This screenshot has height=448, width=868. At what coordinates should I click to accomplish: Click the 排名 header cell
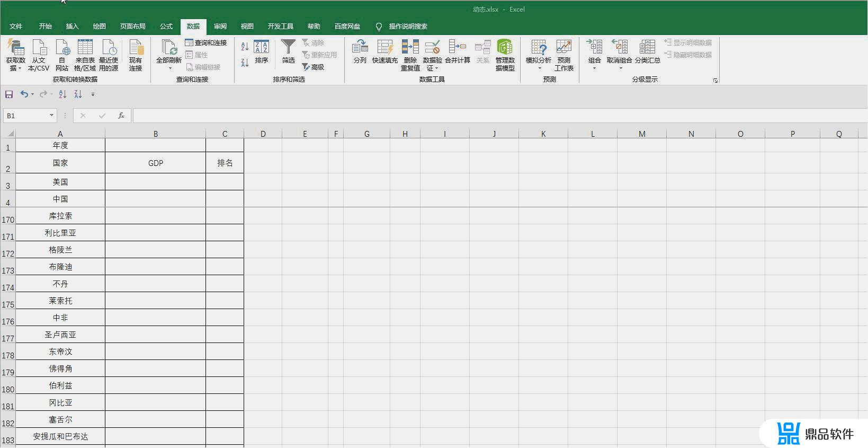coord(225,163)
